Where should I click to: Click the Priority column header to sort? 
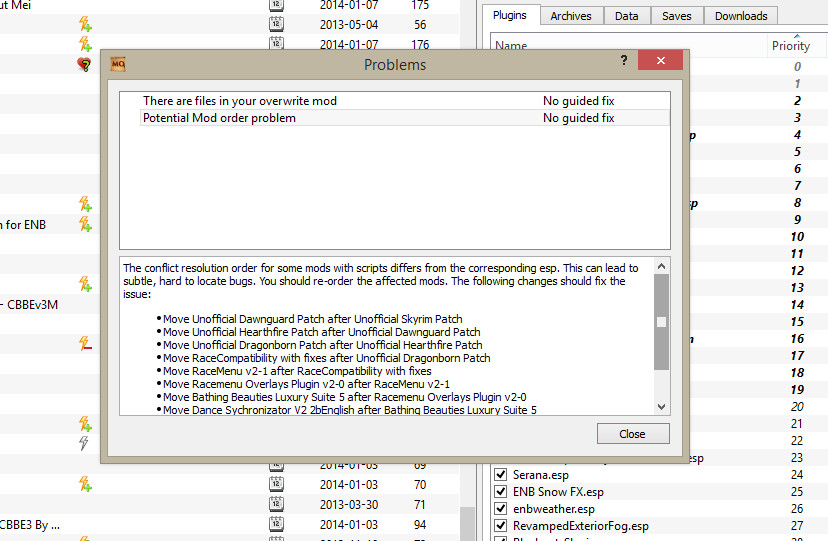790,46
